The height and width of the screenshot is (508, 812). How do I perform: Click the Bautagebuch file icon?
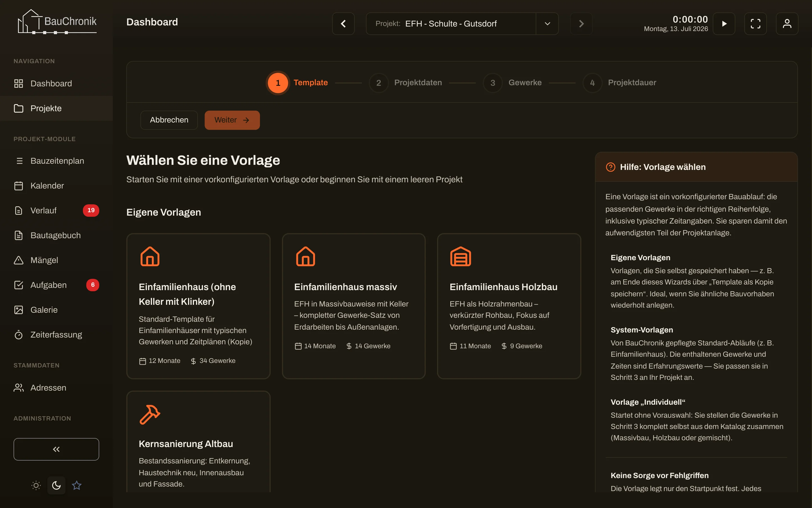19,236
